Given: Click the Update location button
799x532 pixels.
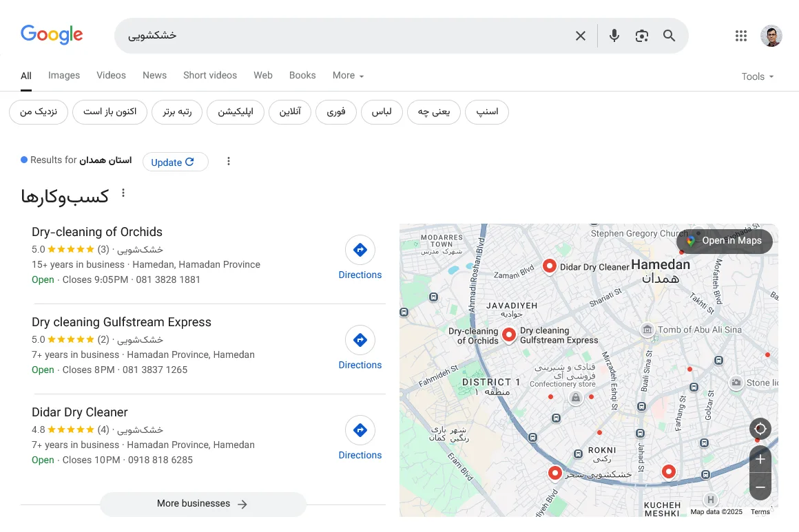Looking at the screenshot, I should point(175,162).
